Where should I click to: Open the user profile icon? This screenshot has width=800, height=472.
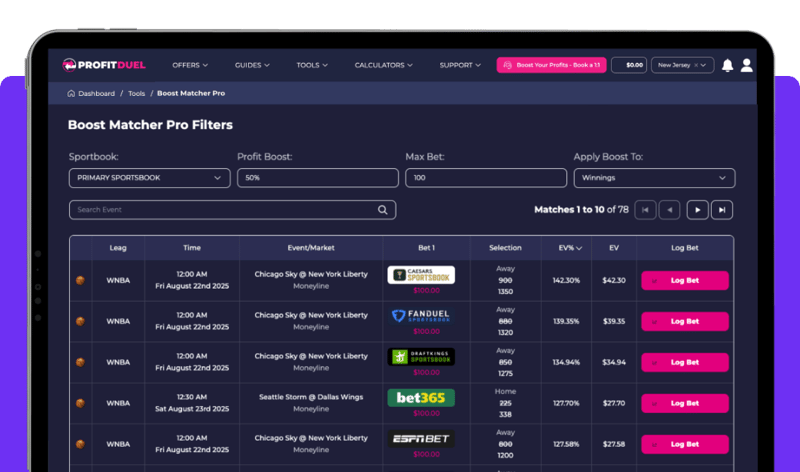[747, 65]
